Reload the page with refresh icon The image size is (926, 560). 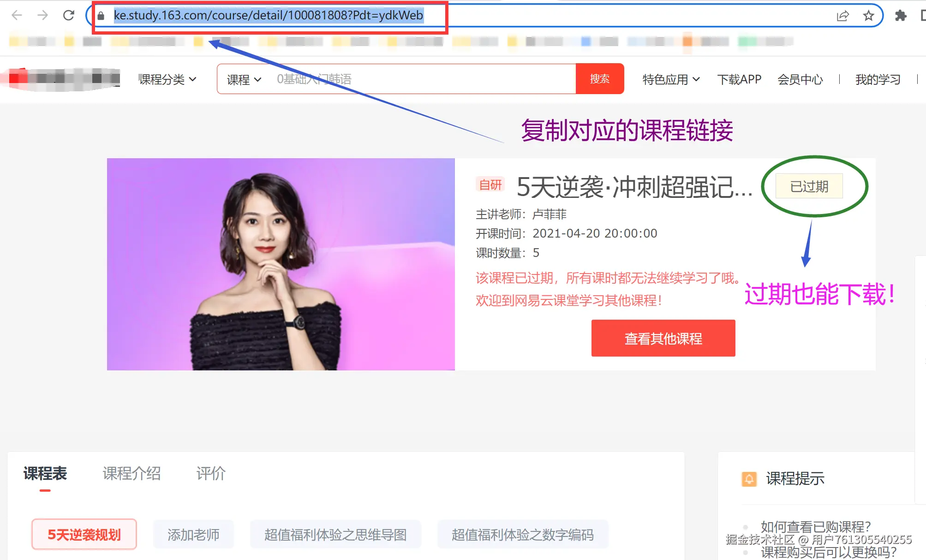tap(69, 15)
